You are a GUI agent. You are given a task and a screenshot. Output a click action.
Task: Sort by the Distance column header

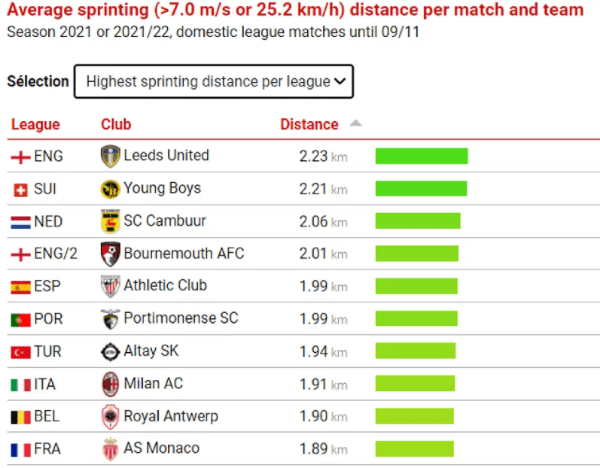click(x=309, y=125)
